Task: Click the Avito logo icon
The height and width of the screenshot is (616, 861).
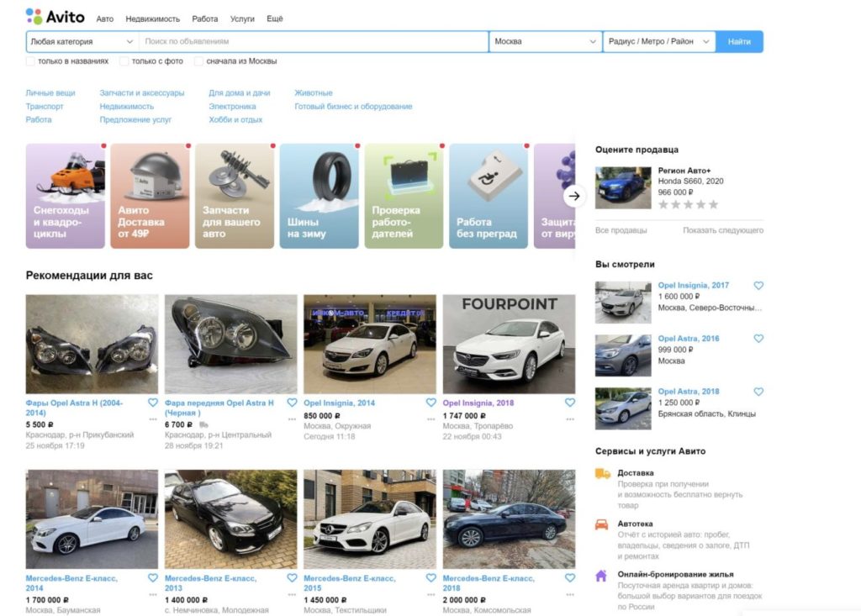Action: click(x=32, y=17)
